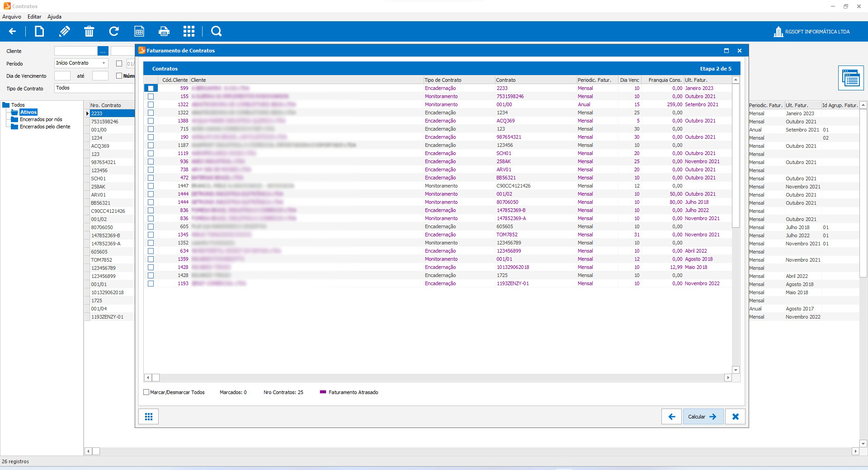Sort by Tipo de Contrato column header

(459, 80)
